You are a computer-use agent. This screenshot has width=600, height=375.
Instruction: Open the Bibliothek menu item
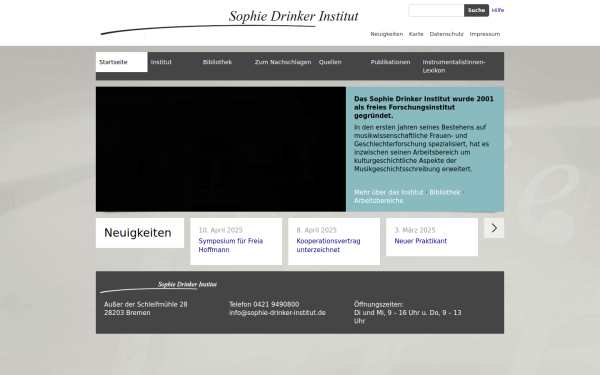pos(217,62)
